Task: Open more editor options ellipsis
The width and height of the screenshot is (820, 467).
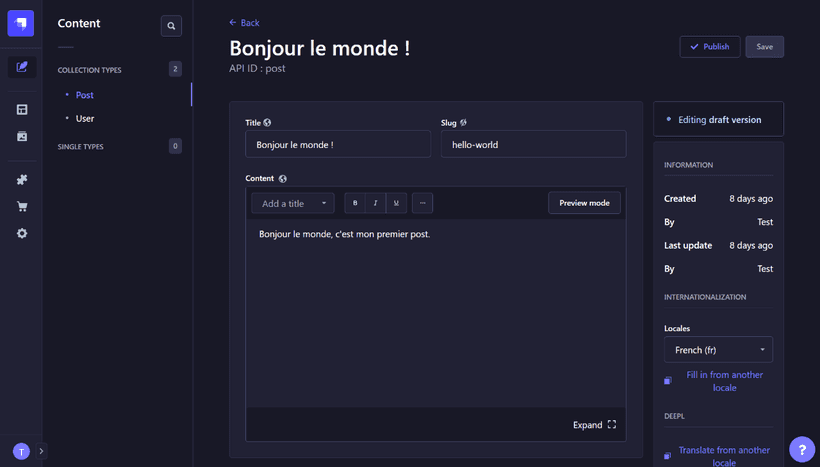Action: click(422, 203)
